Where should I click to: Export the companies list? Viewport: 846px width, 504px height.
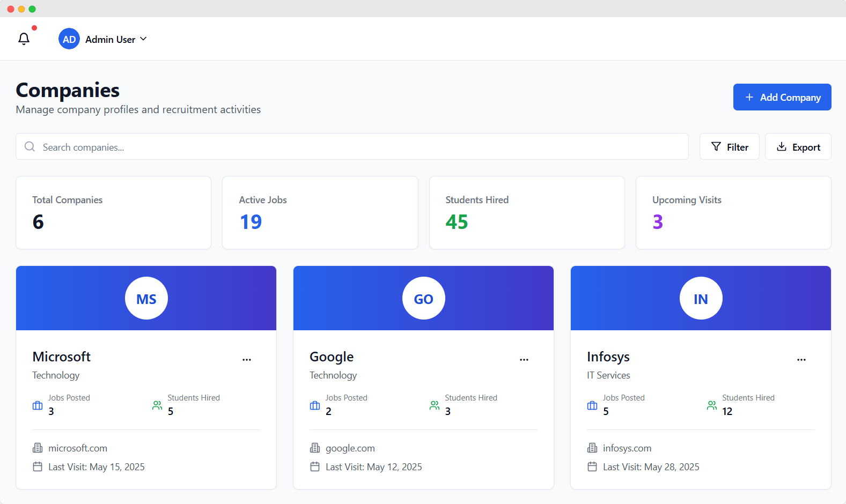click(798, 146)
